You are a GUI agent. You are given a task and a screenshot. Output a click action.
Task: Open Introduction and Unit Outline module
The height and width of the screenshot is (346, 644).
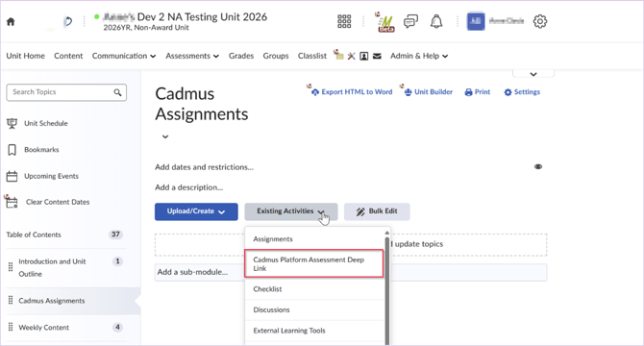(x=52, y=267)
